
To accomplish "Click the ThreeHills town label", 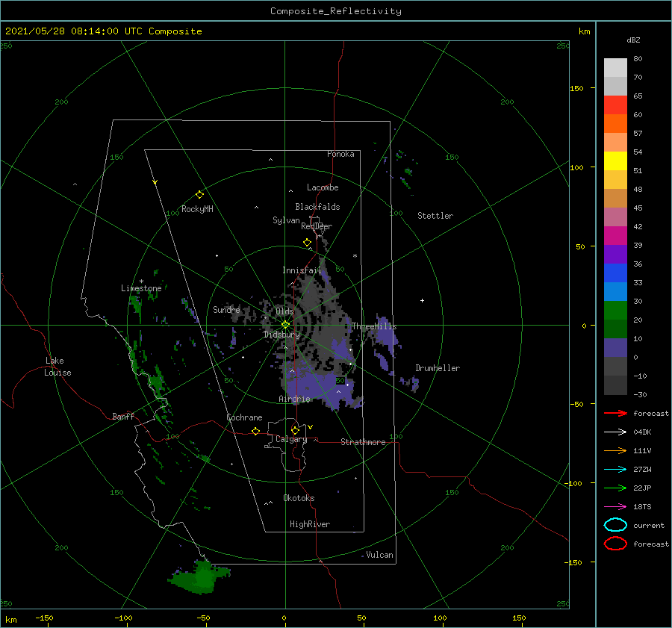I will click(x=375, y=326).
